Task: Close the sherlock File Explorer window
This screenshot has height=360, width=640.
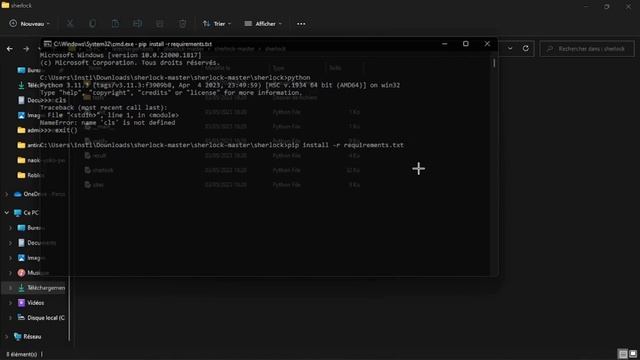Action: tap(629, 6)
